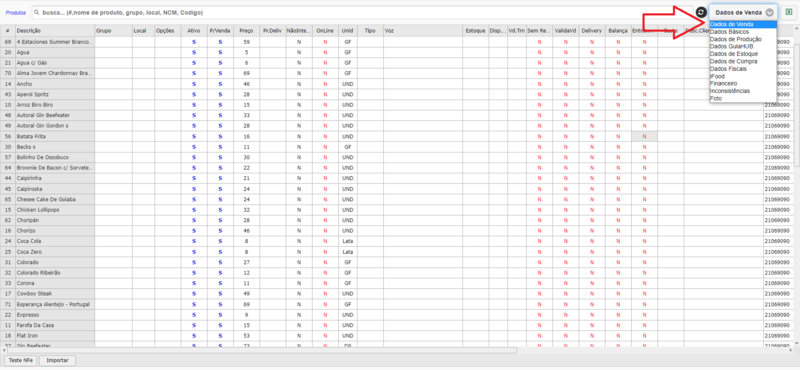Click the Preço column header
Screen dimensions: 800x370
pyautogui.click(x=246, y=31)
